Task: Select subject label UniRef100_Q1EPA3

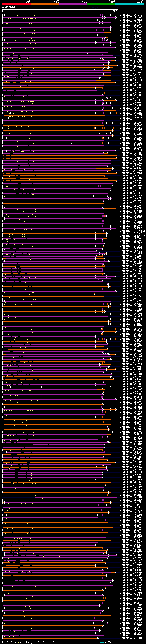Action: pyautogui.click(x=131, y=72)
